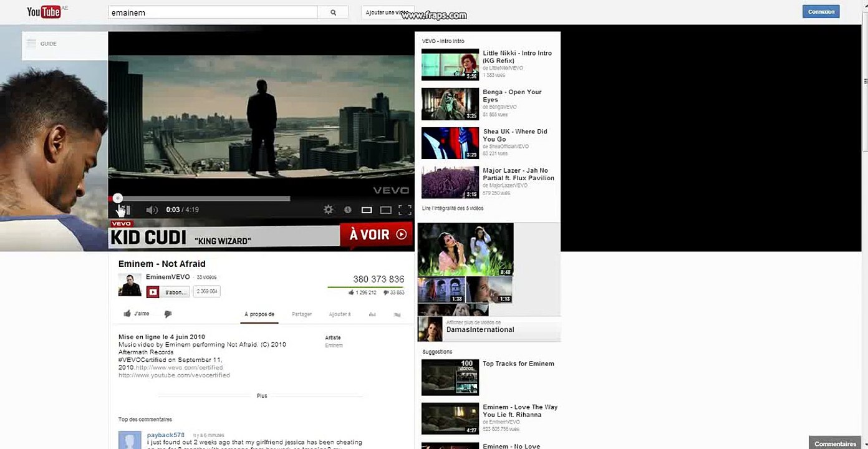Switch to the large player size

click(x=386, y=210)
